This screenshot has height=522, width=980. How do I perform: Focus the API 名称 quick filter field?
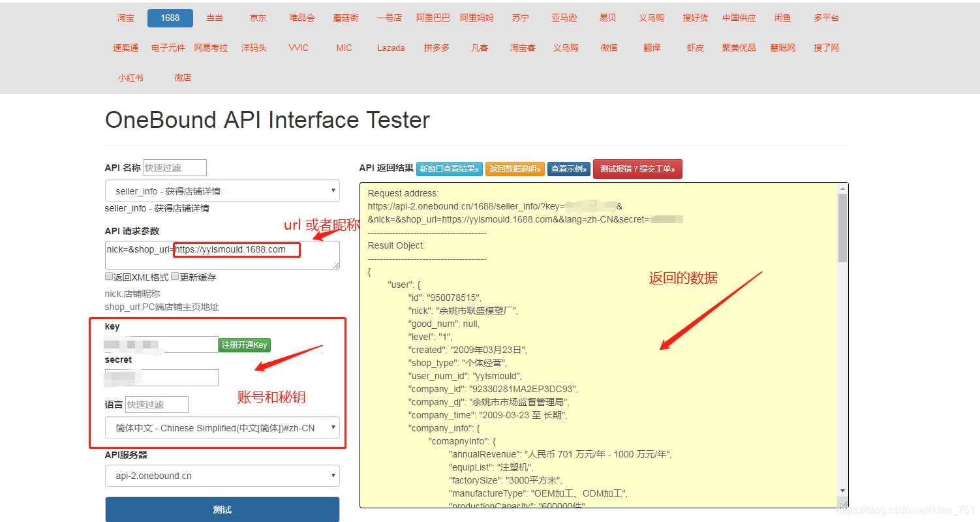175,168
